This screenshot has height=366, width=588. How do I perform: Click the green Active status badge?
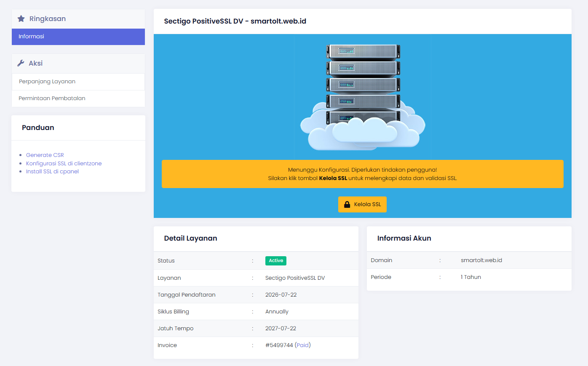[x=276, y=261]
